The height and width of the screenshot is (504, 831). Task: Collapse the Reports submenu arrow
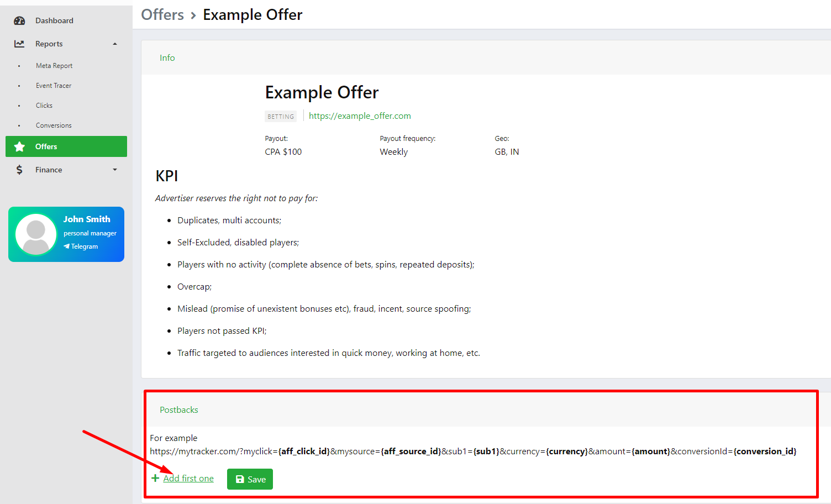coord(115,44)
